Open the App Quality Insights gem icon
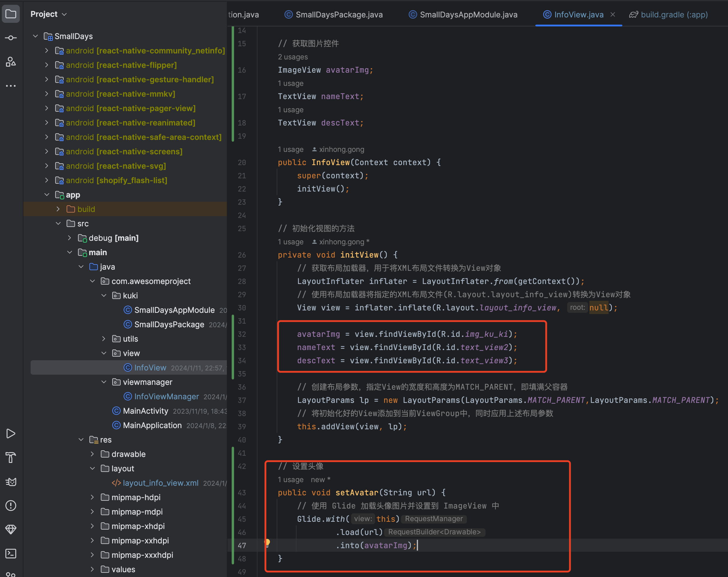The height and width of the screenshot is (577, 728). tap(11, 529)
